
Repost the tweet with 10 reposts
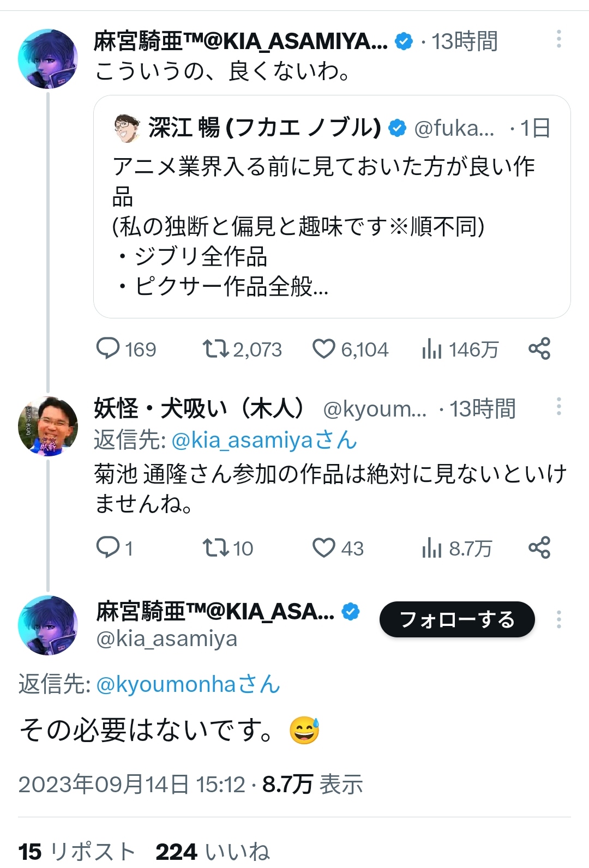tap(216, 547)
